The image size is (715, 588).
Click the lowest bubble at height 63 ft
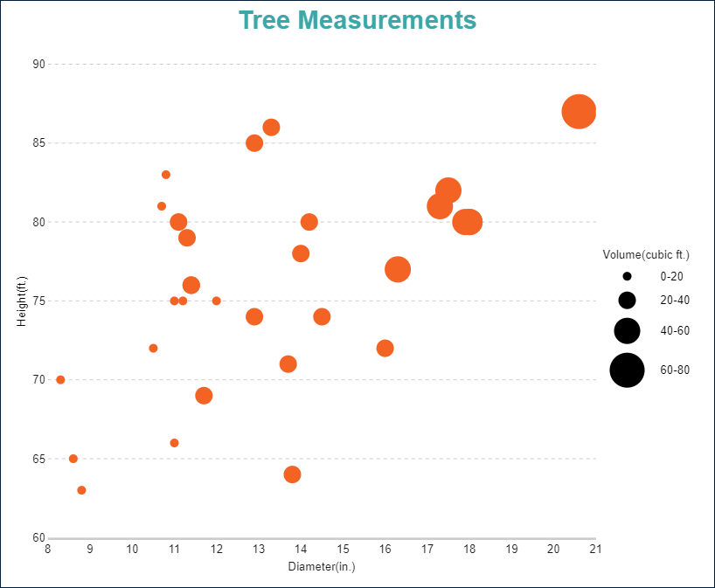click(x=81, y=490)
